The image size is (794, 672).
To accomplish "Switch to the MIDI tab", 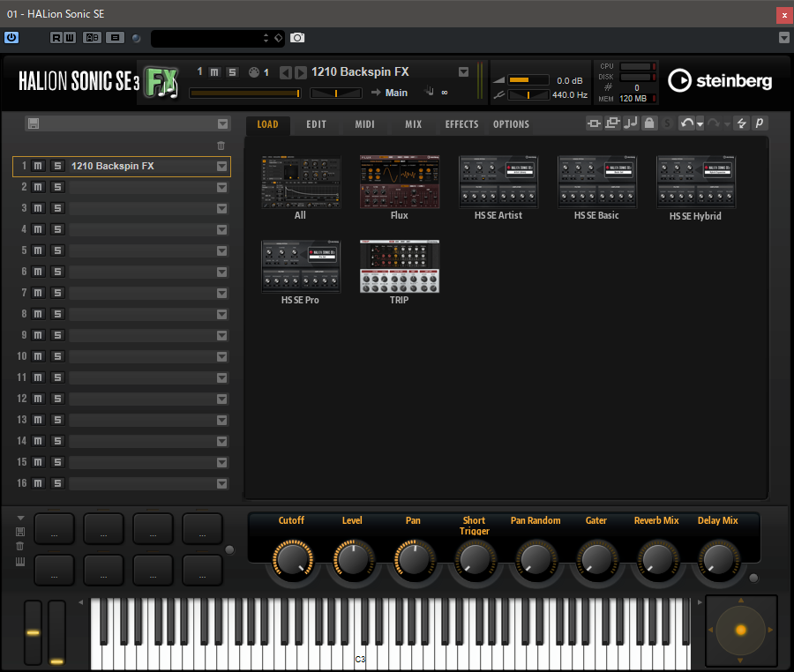I will coord(364,124).
